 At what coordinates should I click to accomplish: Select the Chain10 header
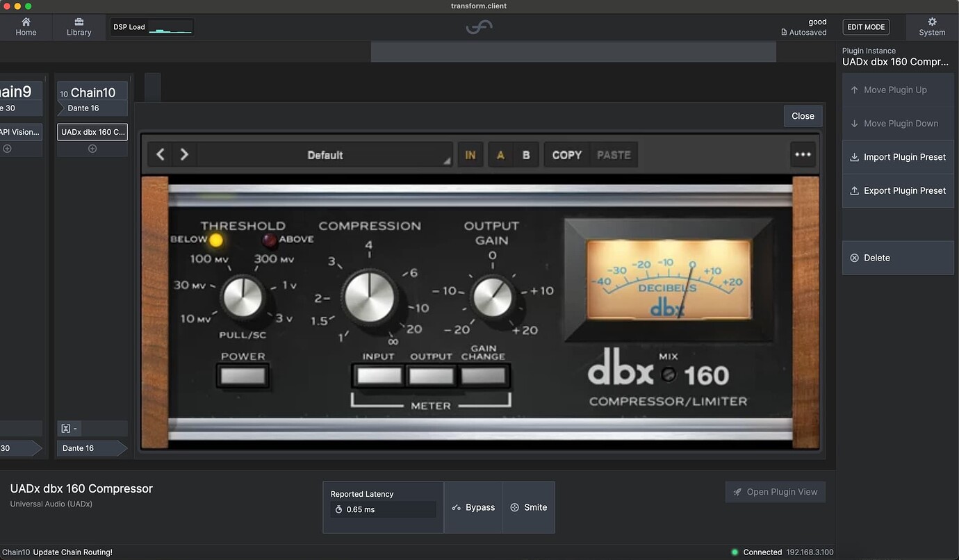[92, 92]
